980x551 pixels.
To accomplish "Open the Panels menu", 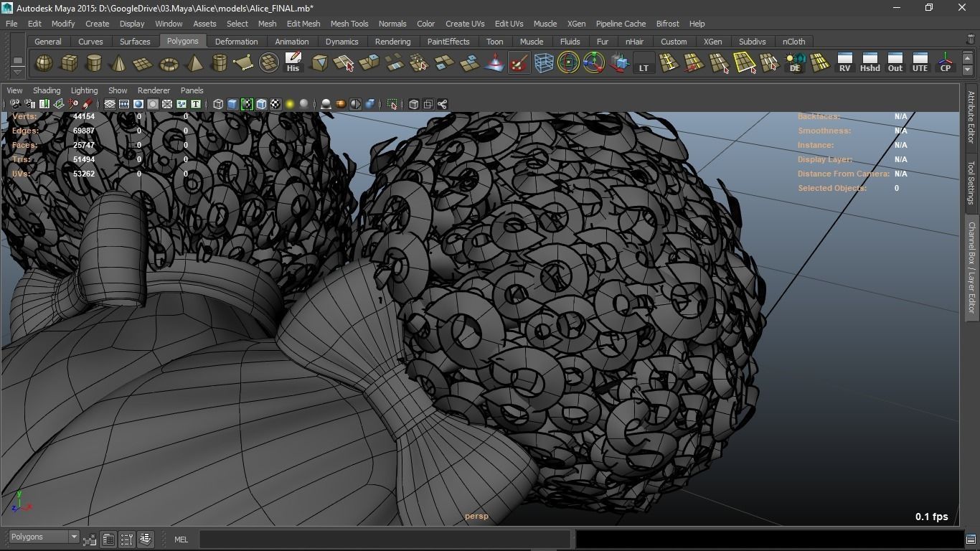I will (x=192, y=90).
